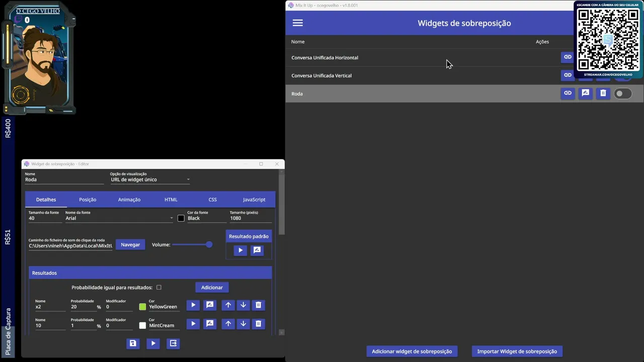Copy link for the Roda widget
Screen dimensions: 644x362
coord(568,93)
